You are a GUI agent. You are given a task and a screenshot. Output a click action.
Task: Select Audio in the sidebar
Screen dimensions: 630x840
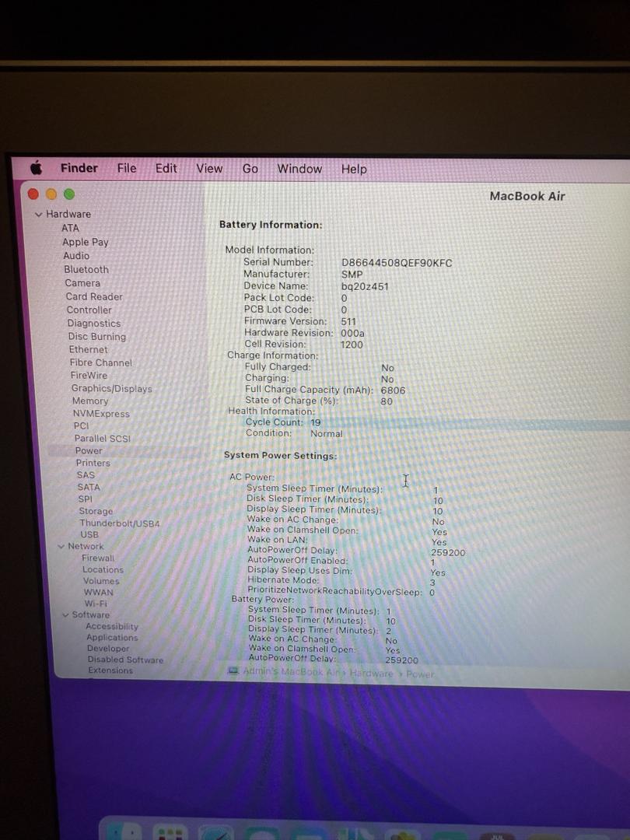[76, 256]
